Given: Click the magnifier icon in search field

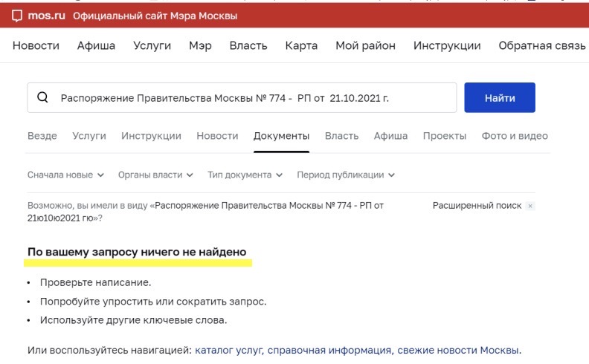Looking at the screenshot, I should coord(42,97).
